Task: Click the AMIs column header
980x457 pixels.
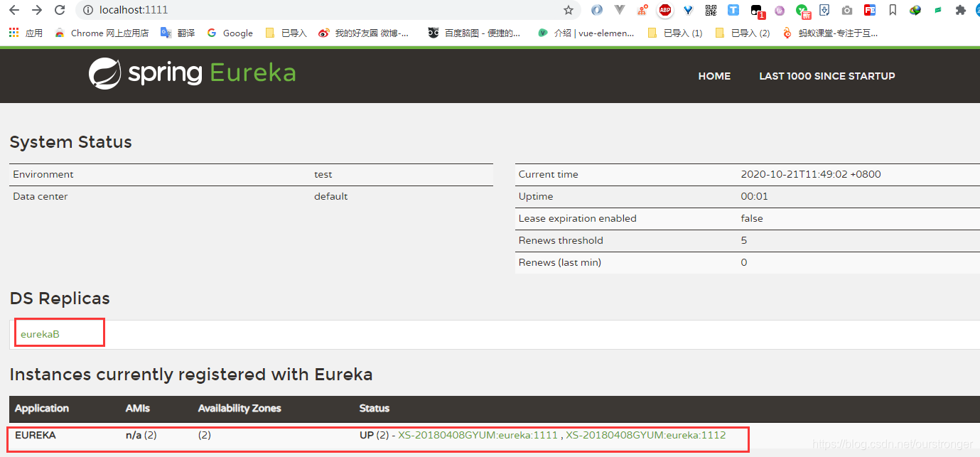Action: point(138,408)
